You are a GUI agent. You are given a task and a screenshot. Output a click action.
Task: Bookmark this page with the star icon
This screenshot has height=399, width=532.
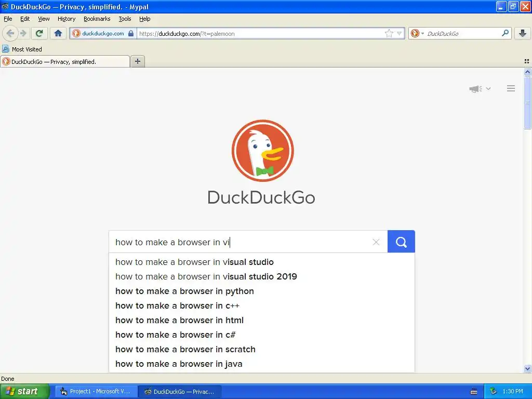(389, 33)
